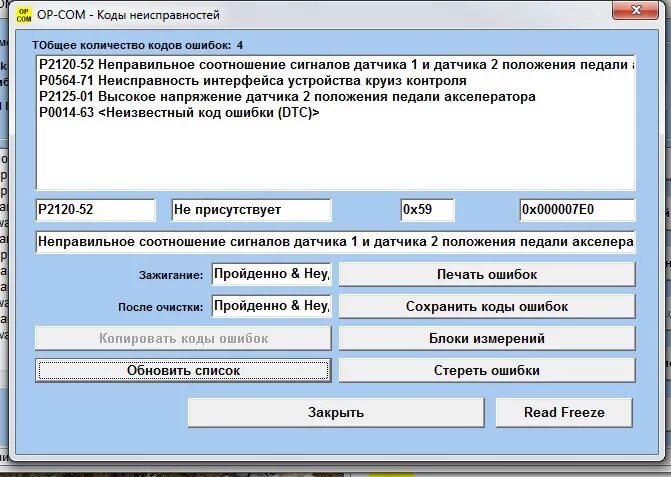Click the 'После очистки' status field
Viewport: 671px width, 477px height.
click(x=271, y=306)
